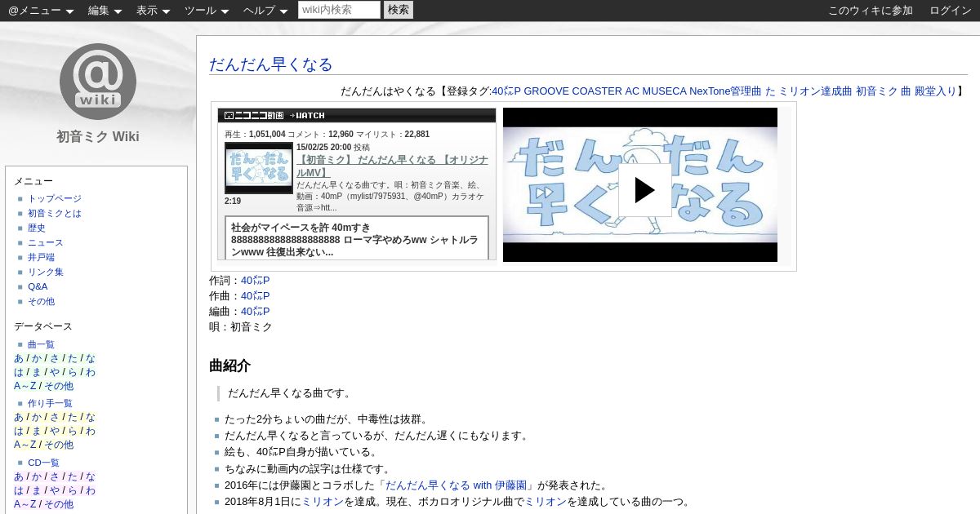
Task: Click the ログイン link
Action: pos(951,10)
